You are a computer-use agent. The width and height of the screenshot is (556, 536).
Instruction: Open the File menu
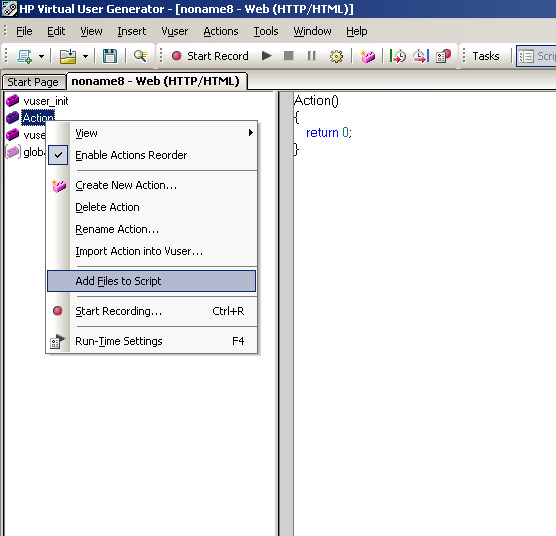point(24,31)
